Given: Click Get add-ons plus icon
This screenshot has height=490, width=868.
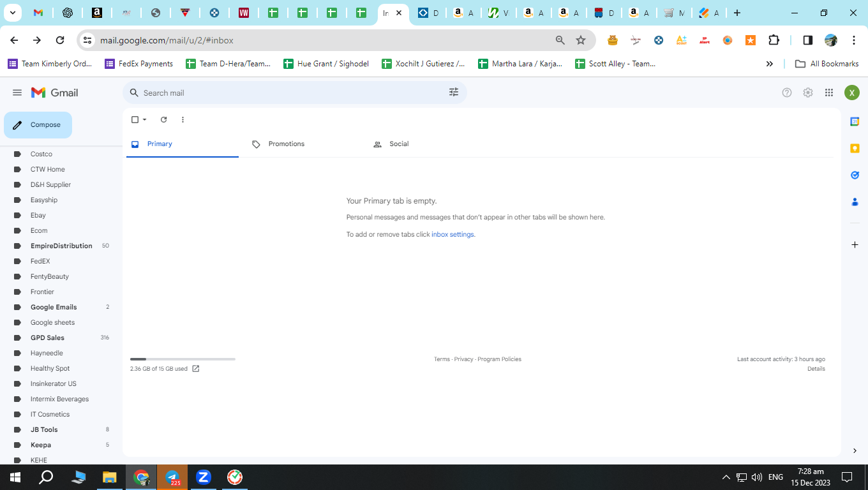Looking at the screenshot, I should point(855,245).
